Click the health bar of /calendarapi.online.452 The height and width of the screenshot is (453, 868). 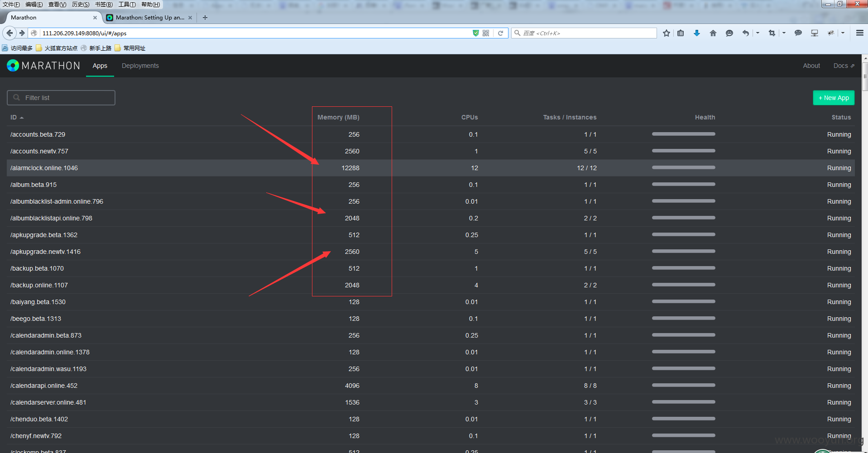click(684, 385)
